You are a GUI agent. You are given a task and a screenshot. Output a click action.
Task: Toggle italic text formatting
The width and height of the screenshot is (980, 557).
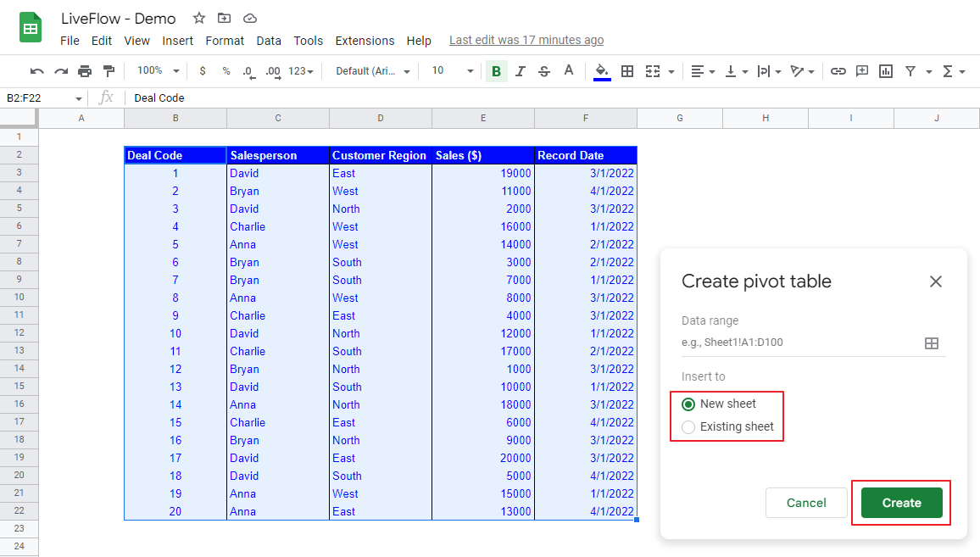click(x=521, y=71)
